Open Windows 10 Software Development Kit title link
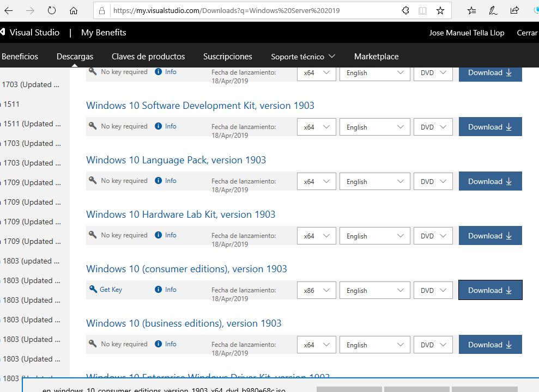Screen dimensions: 539x392 tap(200, 106)
